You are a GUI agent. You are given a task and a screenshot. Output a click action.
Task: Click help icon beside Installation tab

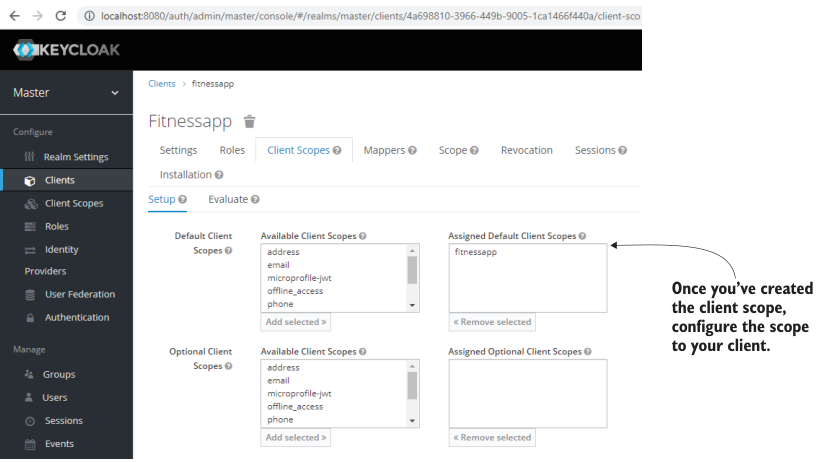point(219,175)
